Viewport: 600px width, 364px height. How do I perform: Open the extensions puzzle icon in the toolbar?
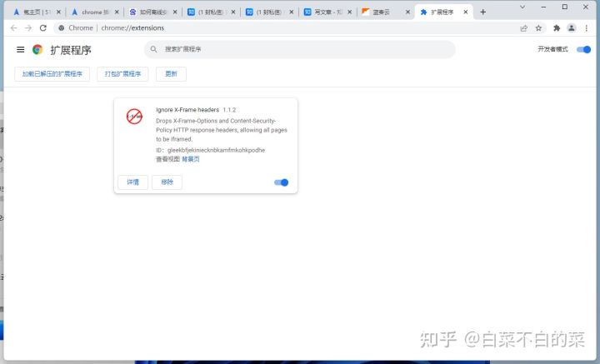click(x=557, y=28)
